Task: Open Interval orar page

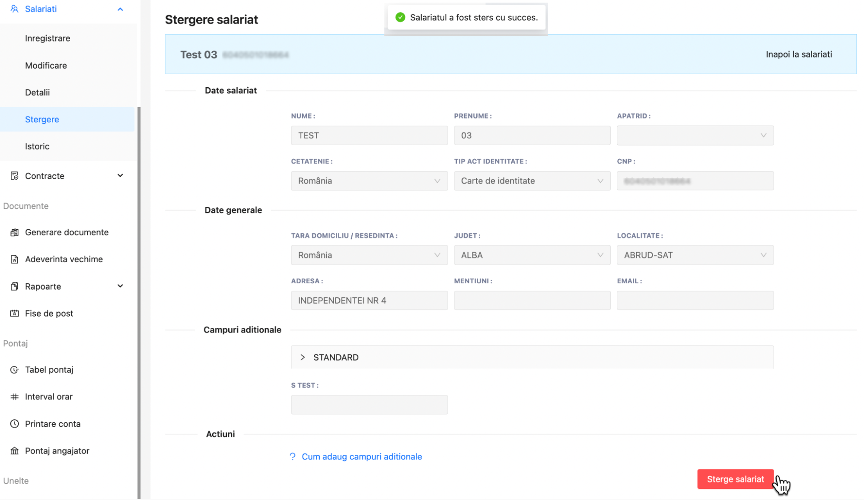Action: point(48,397)
